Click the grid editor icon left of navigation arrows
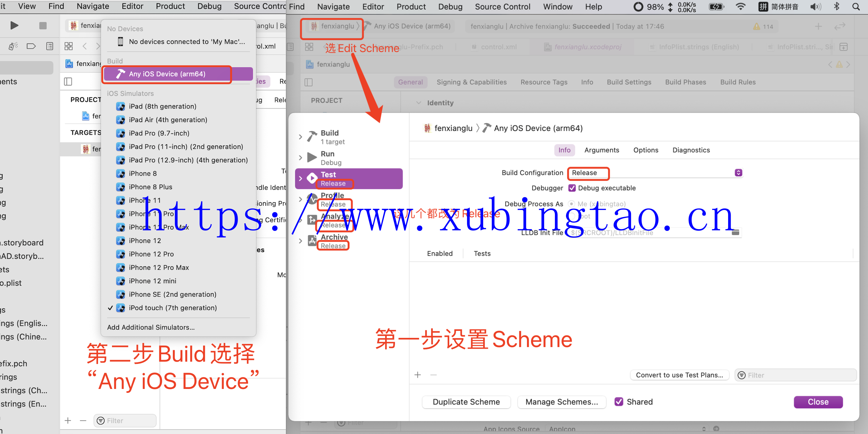Viewport: 868px width, 434px height. click(69, 46)
